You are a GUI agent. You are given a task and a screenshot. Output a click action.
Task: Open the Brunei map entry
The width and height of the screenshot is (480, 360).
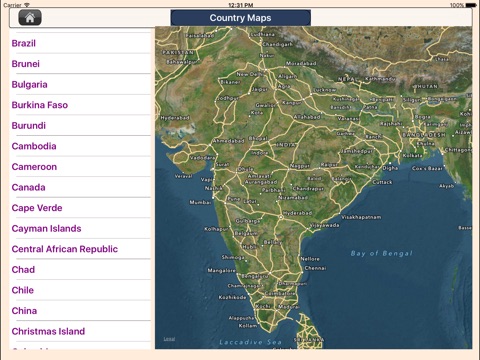point(80,64)
